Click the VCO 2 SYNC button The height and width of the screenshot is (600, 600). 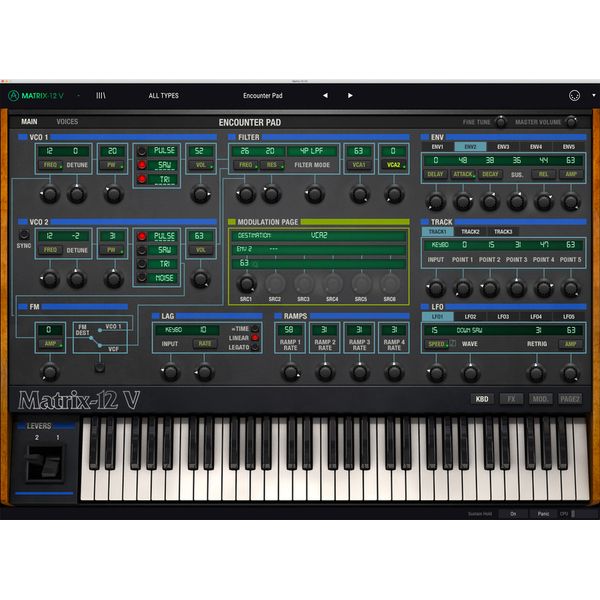pos(24,235)
